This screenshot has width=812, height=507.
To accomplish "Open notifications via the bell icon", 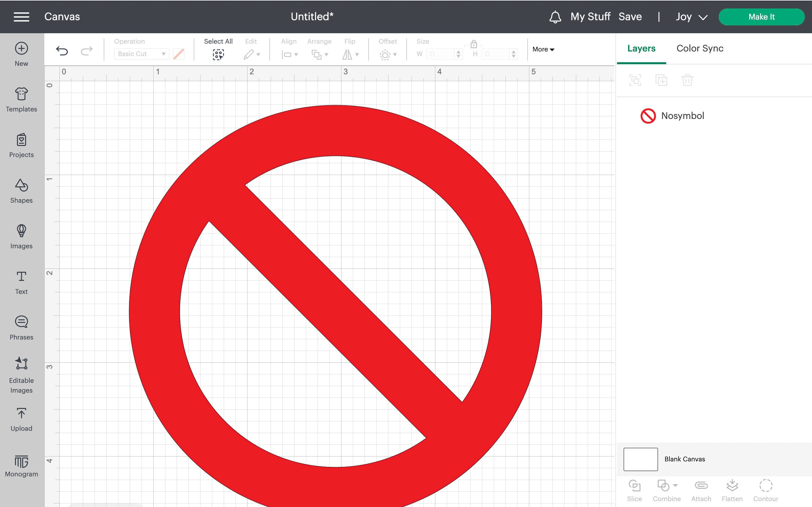I will (x=555, y=17).
